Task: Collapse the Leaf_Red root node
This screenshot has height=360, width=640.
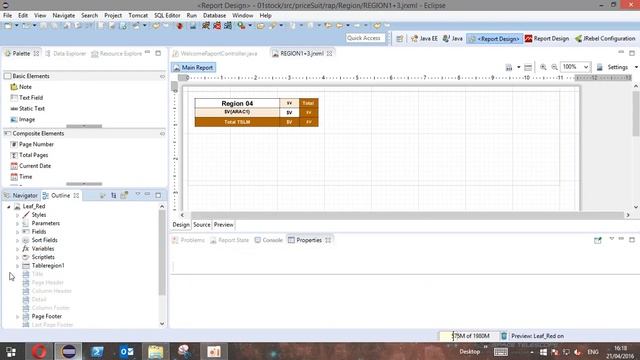Action: [9, 207]
